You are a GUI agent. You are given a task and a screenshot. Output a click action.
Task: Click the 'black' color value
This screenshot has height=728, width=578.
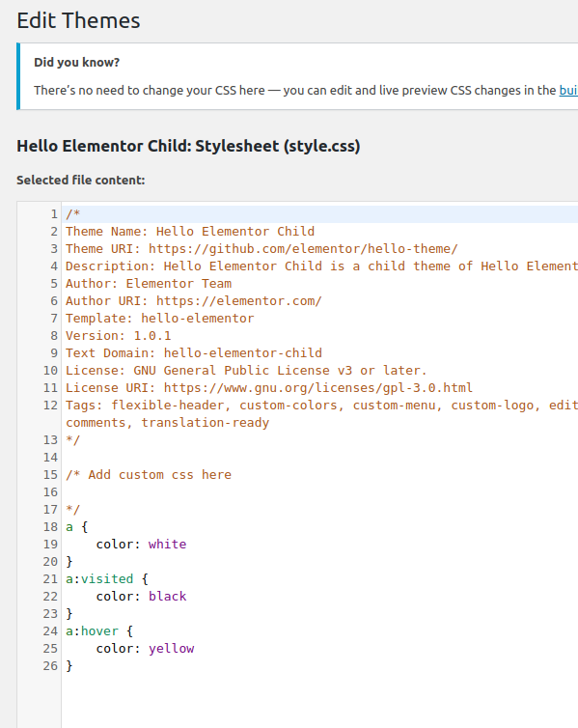(167, 596)
